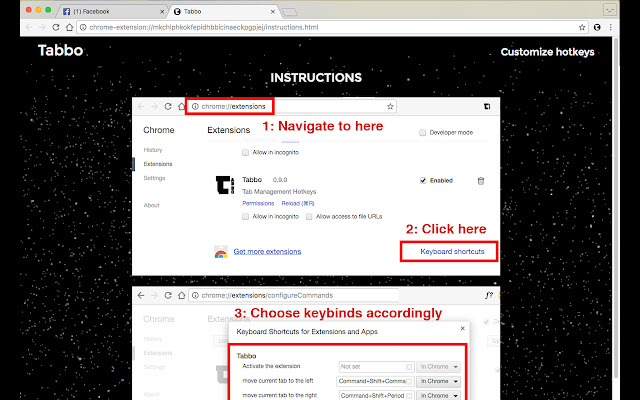Check the upper Allow in incognito box under Extensions

245,153
